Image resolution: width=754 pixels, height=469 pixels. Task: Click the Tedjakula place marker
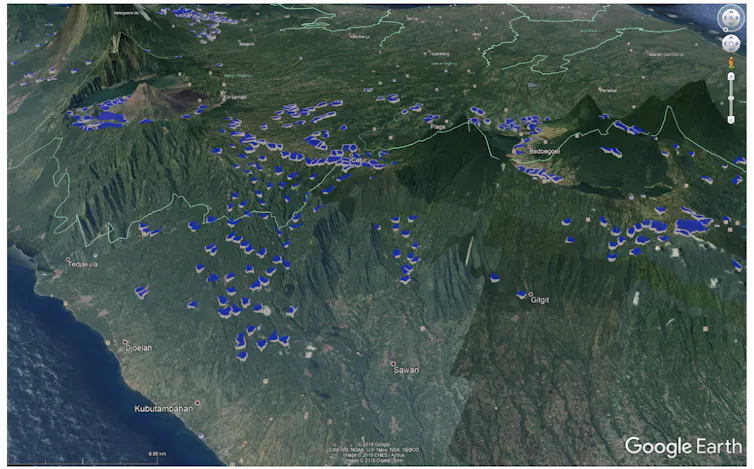69,261
